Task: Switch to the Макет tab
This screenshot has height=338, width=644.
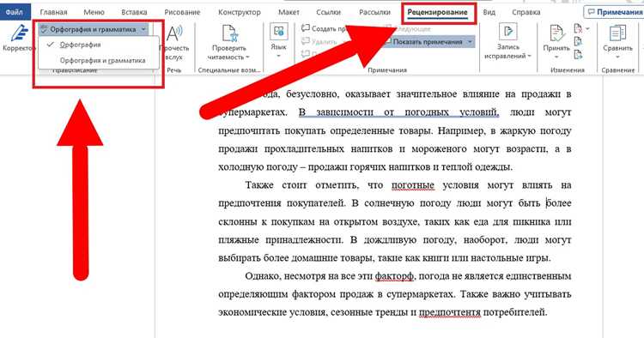Action: (x=289, y=12)
